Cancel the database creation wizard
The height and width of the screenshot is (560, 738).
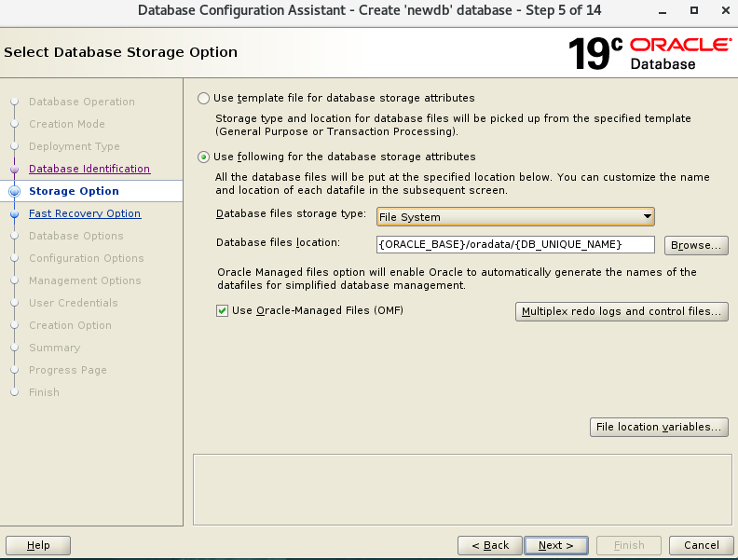tap(702, 545)
